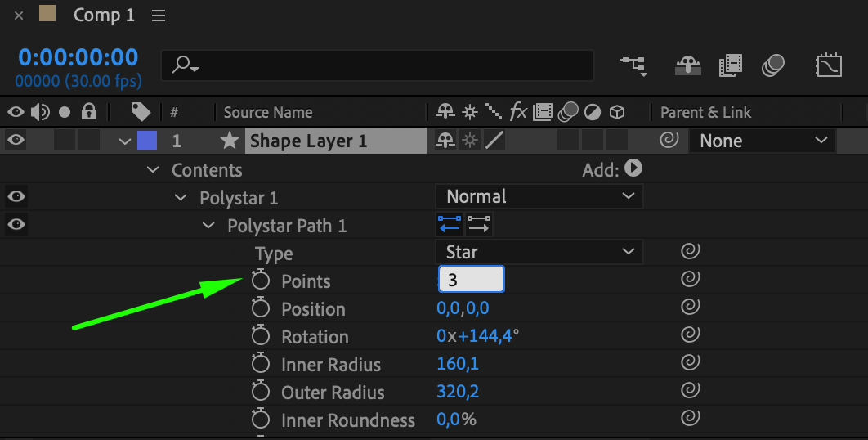
Task: Toggle Polystar 1 visibility eye
Action: 16,196
